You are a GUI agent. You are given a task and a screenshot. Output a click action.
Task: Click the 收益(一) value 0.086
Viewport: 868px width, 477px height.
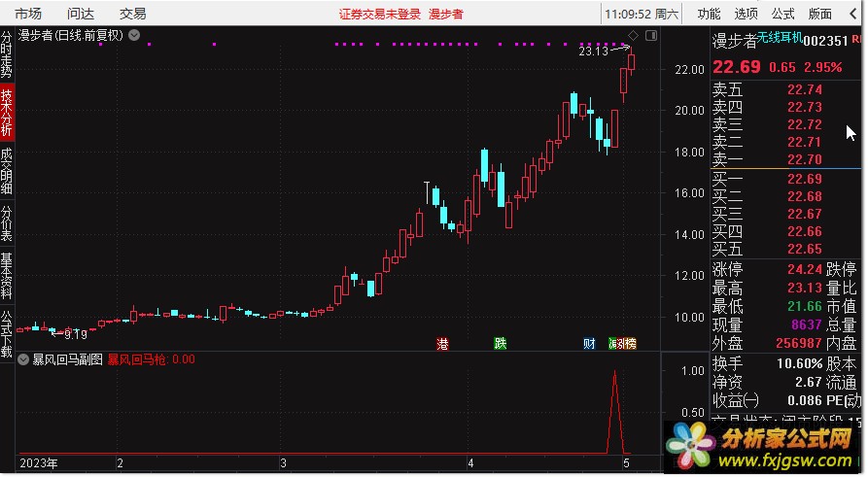[x=805, y=400]
